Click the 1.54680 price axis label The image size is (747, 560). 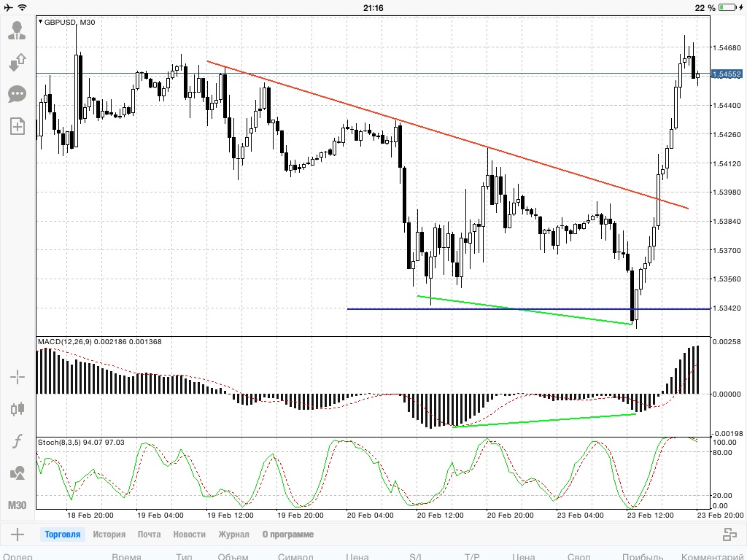727,47
